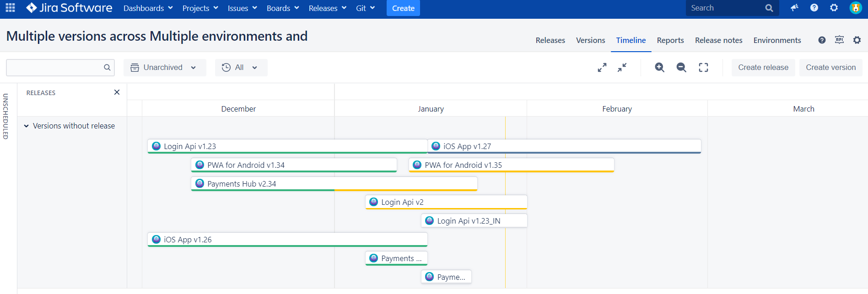Image resolution: width=868 pixels, height=294 pixels.
Task: Click the Create button in top bar
Action: pos(403,8)
